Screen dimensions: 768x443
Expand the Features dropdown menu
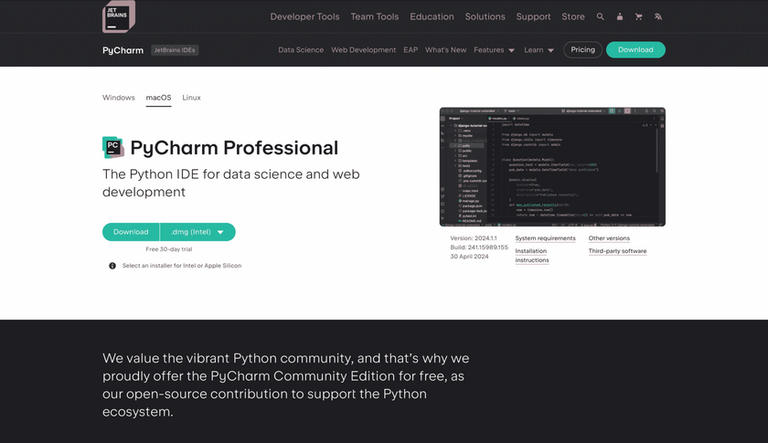(494, 50)
